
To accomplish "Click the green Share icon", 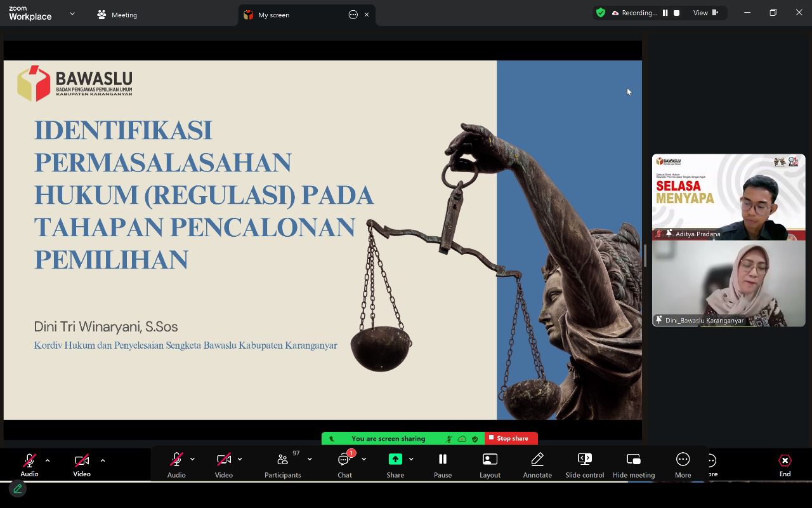I will coord(395,459).
